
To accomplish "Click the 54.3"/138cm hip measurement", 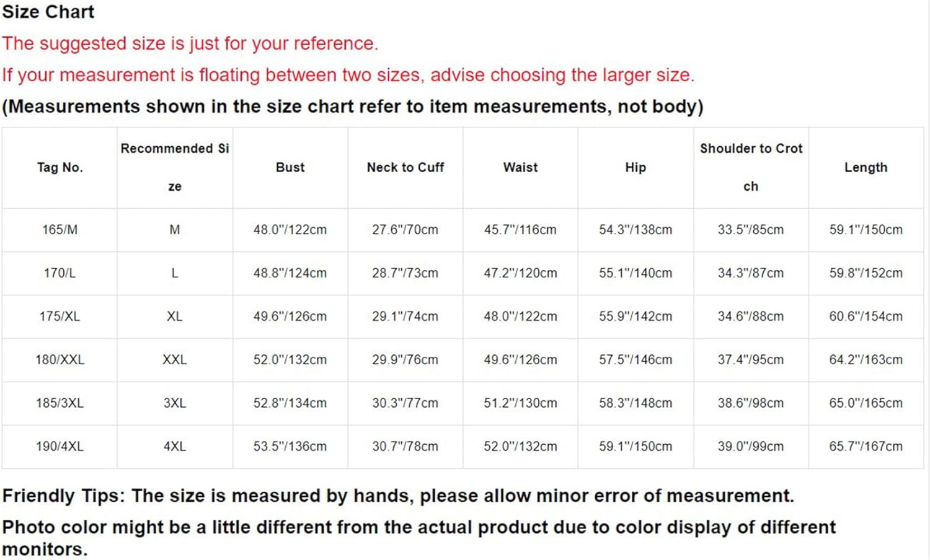I will (635, 230).
